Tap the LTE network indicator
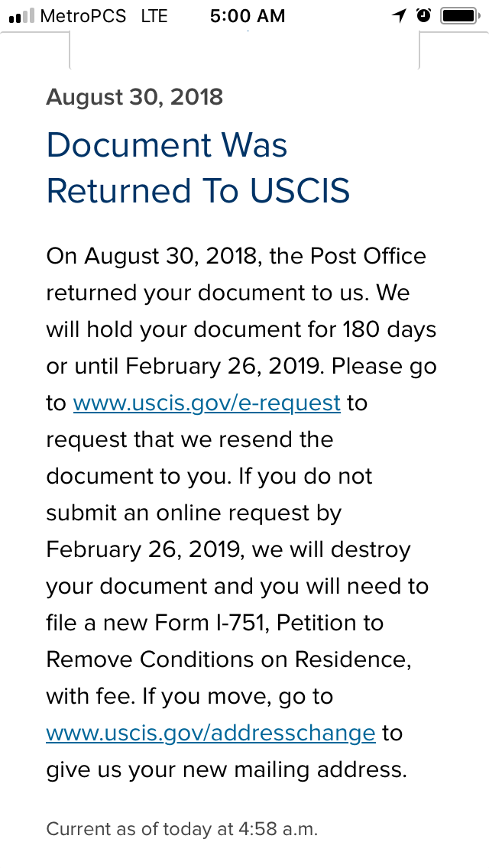This screenshot has width=489, height=868. tap(154, 16)
